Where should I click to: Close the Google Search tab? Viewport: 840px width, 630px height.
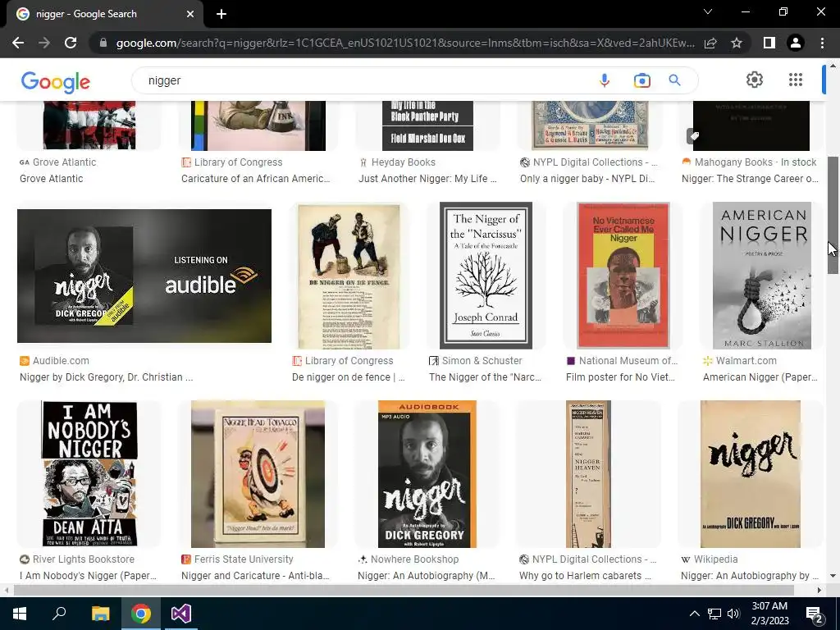190,14
